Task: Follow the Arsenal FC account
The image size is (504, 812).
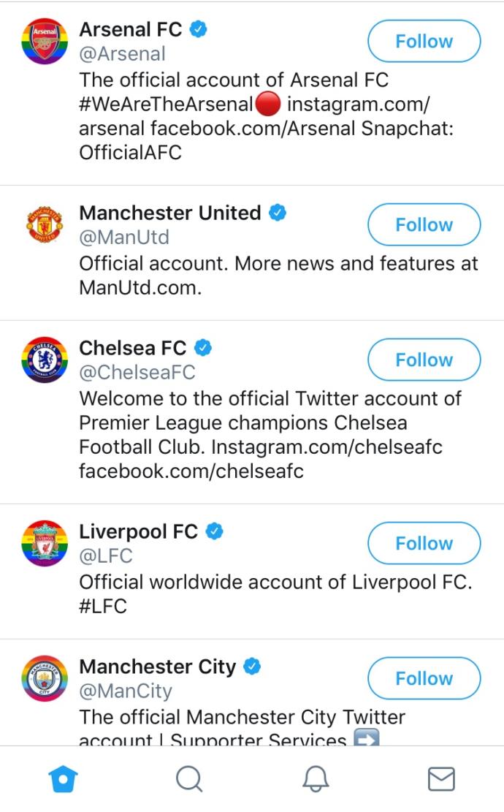Action: tap(424, 41)
